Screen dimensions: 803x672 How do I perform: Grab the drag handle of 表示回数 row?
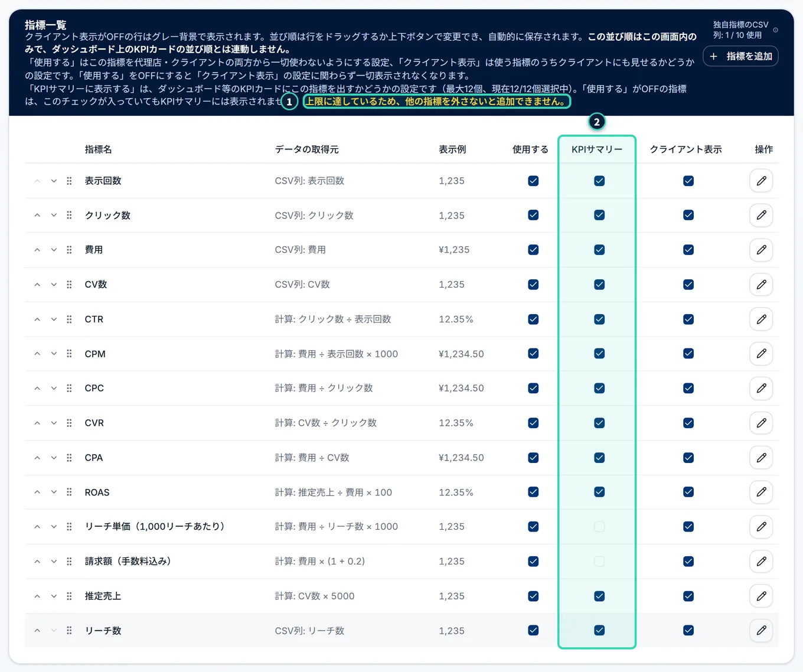[x=69, y=181]
